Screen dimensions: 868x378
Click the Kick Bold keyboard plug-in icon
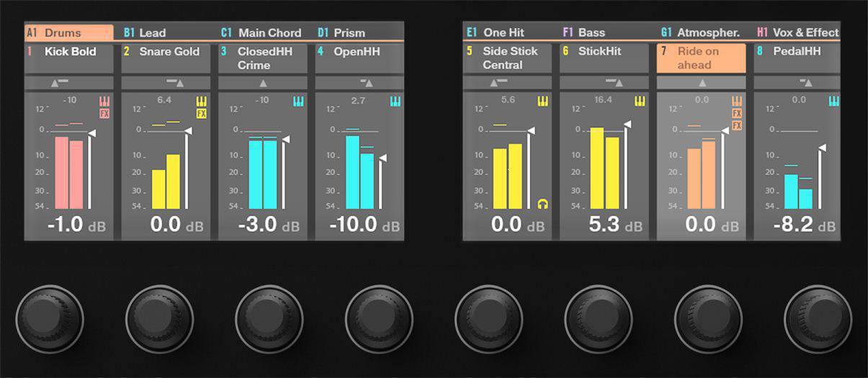tap(104, 102)
